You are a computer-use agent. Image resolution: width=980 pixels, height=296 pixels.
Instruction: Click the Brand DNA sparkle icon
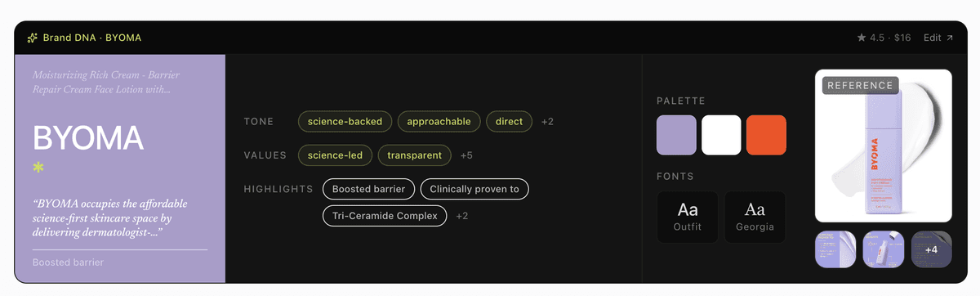tap(33, 38)
